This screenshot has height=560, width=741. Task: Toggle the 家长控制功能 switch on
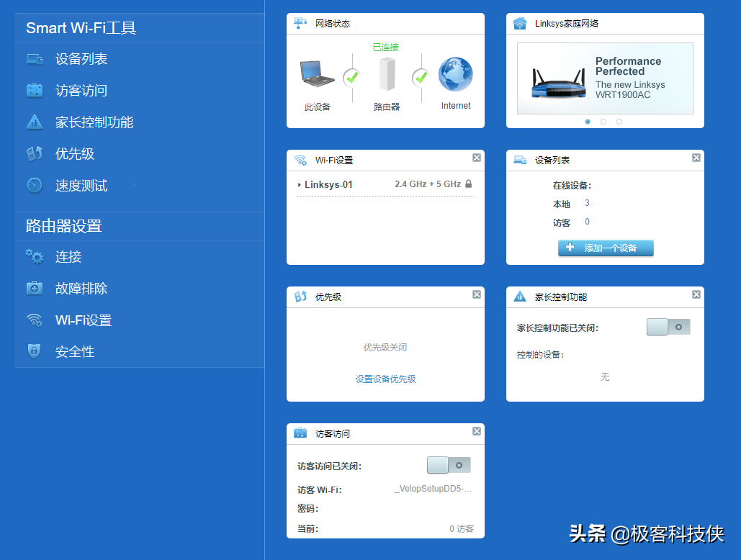point(668,327)
